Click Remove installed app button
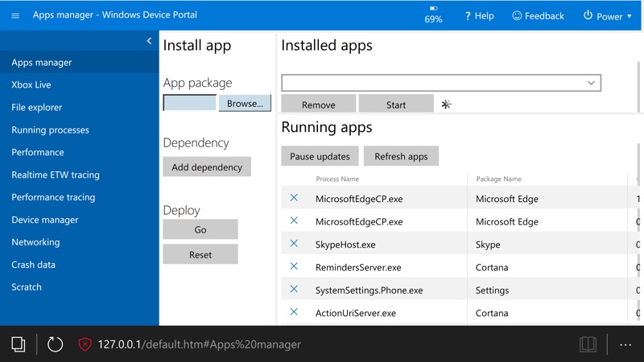644x362 pixels. tap(319, 104)
